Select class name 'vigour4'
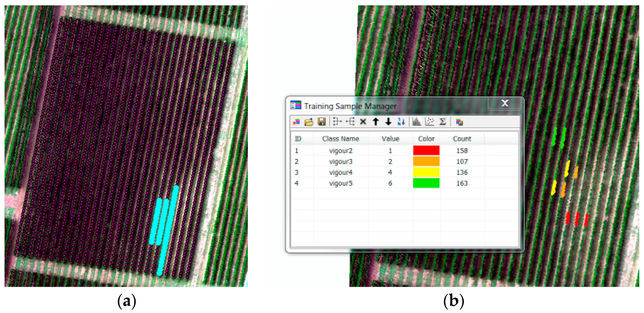 click(x=341, y=173)
